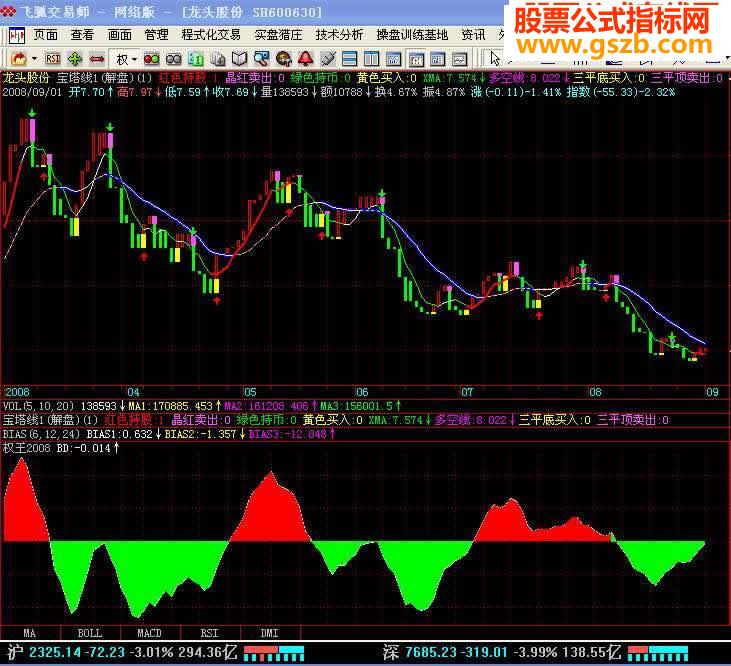Open the 程式化交易 menu
Viewport: 731px width, 666px height.
tap(210, 34)
